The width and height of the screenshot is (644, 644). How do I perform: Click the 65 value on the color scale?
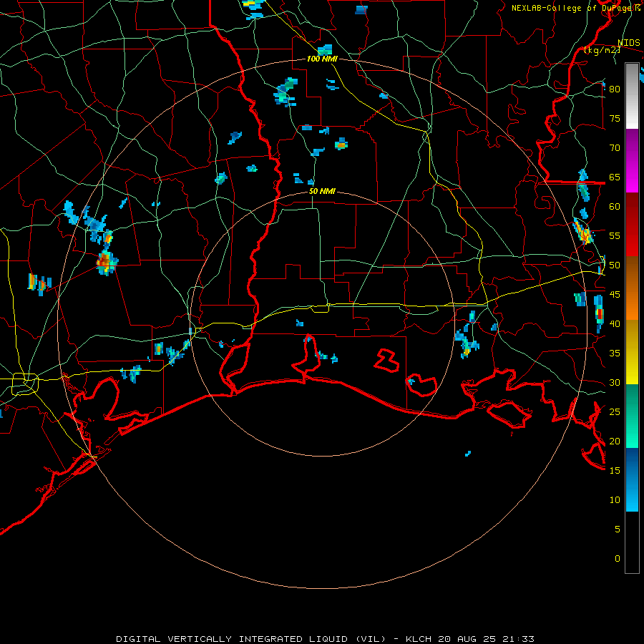(615, 177)
